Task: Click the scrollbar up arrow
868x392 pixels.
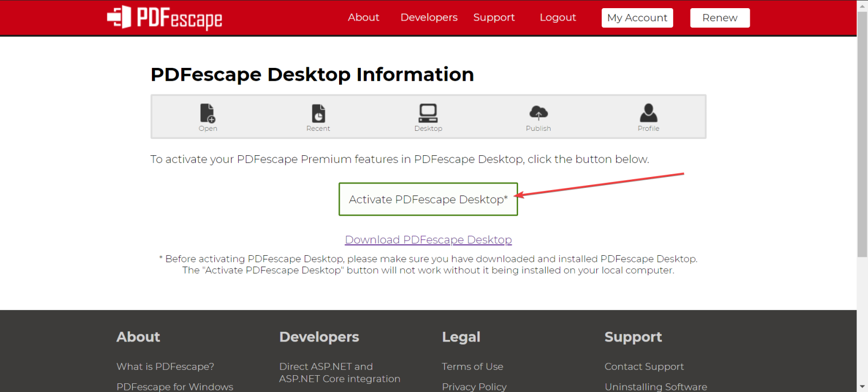Action: point(863,5)
